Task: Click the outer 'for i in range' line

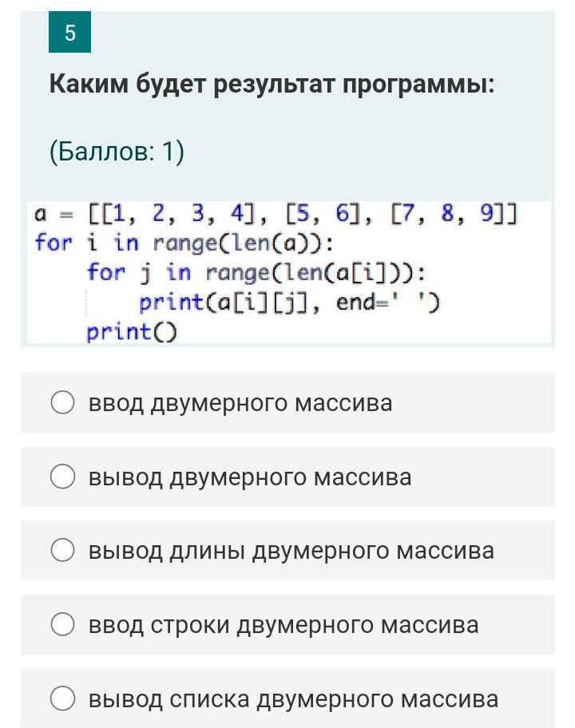Action: pyautogui.click(x=184, y=243)
